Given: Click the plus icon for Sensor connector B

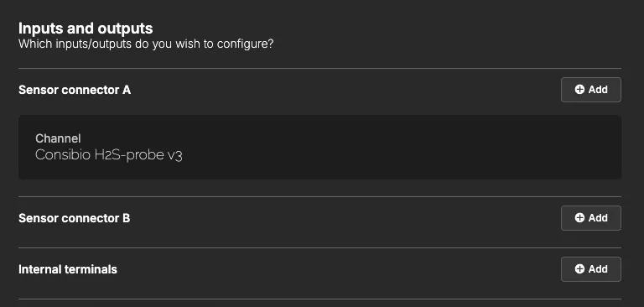Looking at the screenshot, I should (579, 218).
